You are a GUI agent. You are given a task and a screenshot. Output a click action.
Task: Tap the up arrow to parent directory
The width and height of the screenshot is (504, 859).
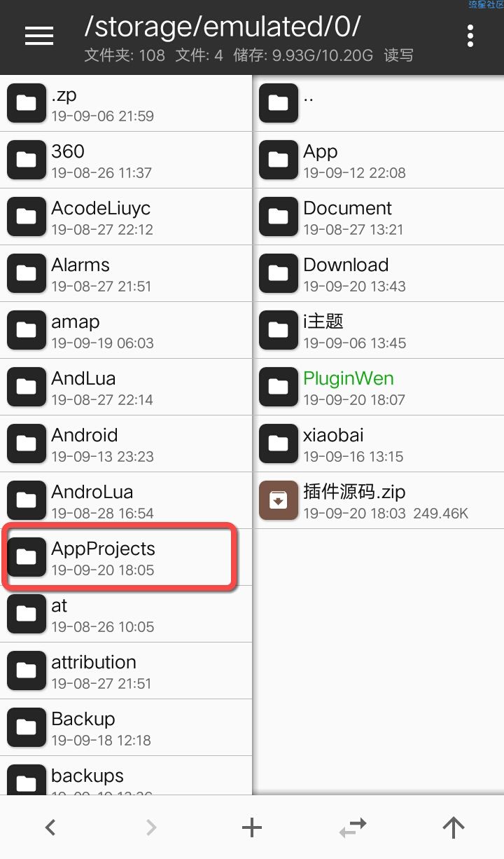[x=454, y=827]
